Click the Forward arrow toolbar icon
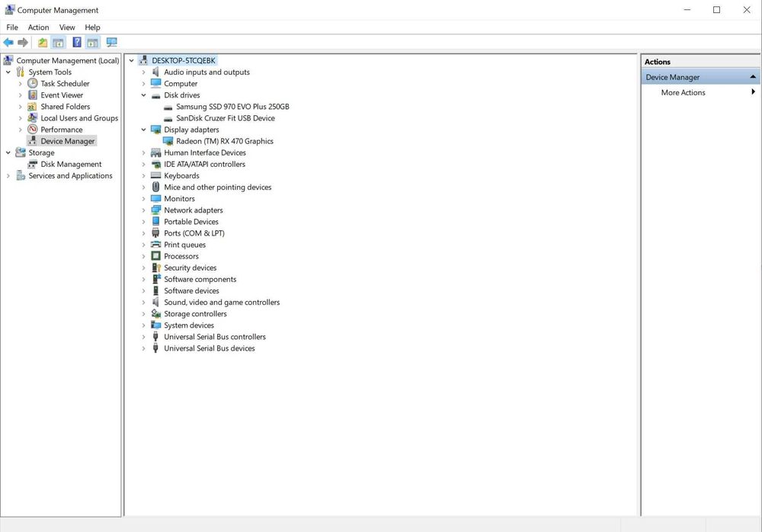The image size is (762, 532). pyautogui.click(x=22, y=43)
